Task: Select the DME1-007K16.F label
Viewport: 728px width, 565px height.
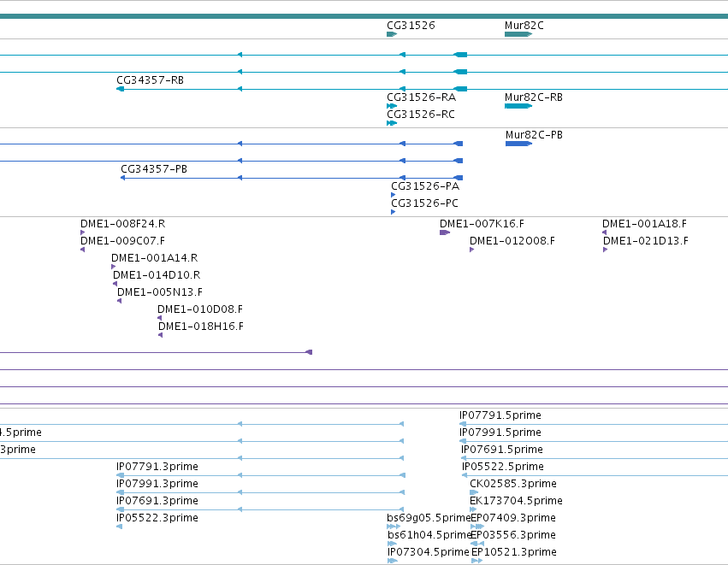Action: 482,224
